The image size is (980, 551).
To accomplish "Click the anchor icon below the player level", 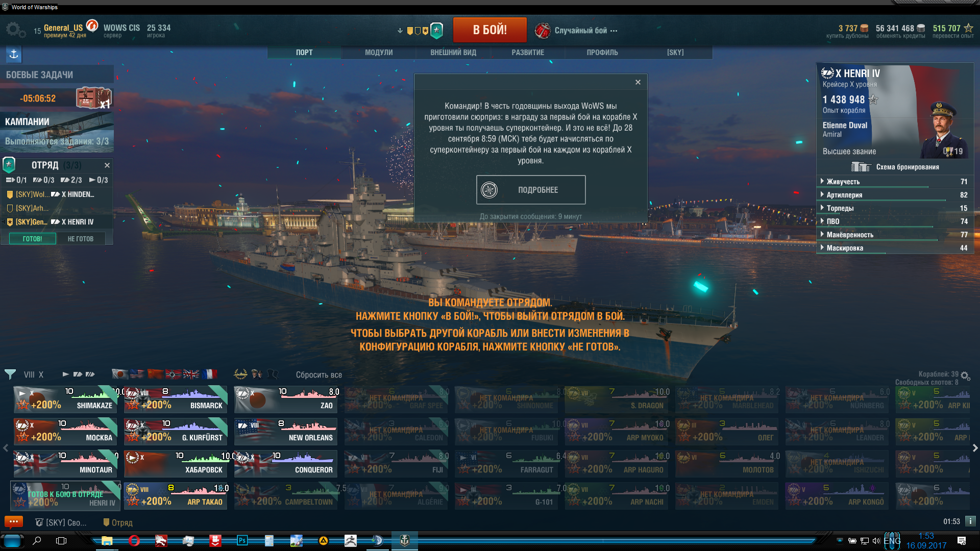I will coord(14,54).
